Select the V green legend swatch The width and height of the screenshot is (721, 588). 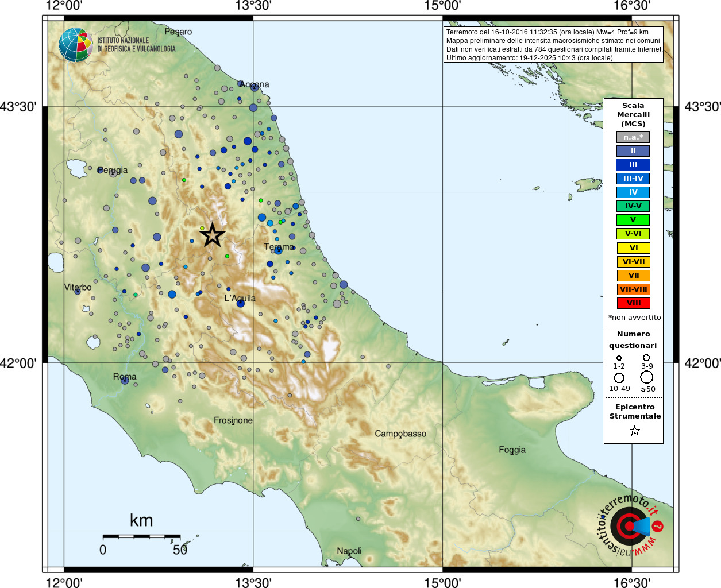[x=633, y=220]
